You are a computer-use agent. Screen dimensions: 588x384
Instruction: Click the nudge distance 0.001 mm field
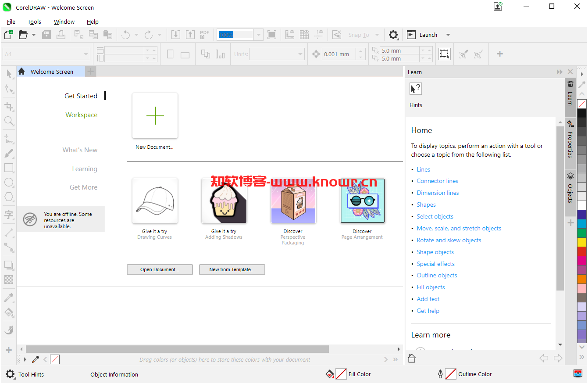[x=339, y=54]
